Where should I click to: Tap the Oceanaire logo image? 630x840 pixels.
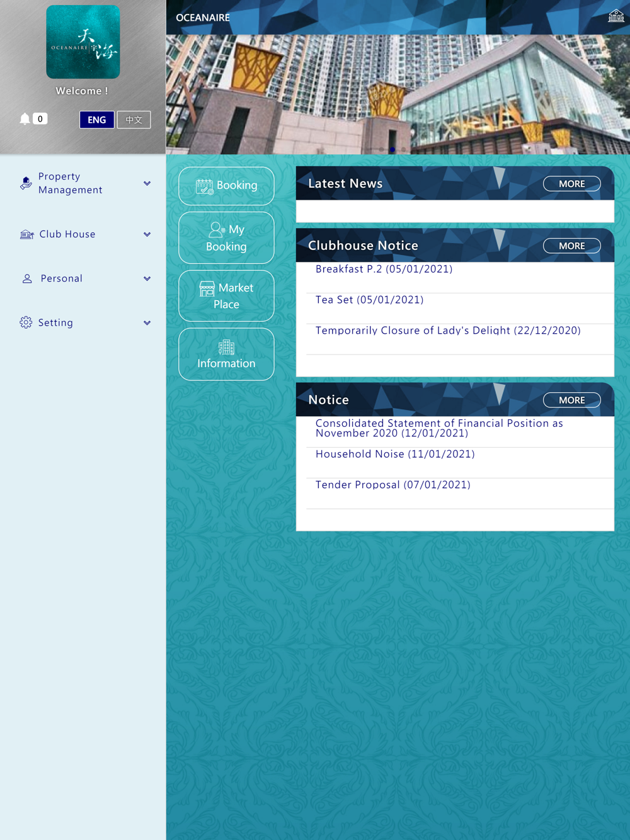[83, 42]
